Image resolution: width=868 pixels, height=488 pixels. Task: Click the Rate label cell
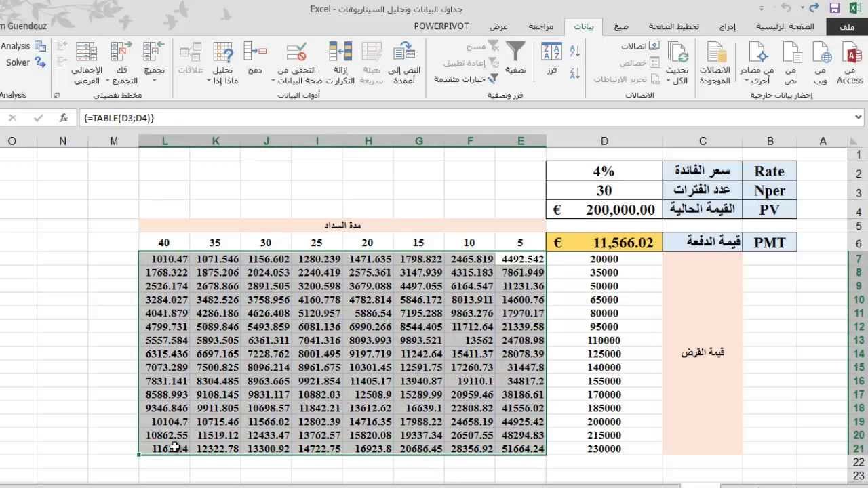[x=770, y=171]
